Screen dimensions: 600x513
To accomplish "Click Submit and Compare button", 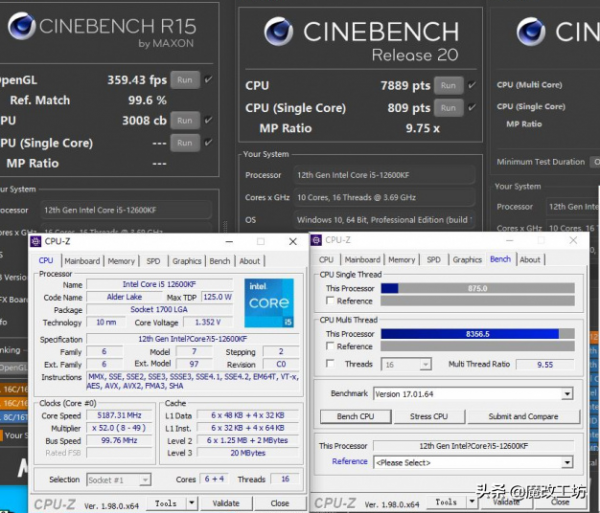I will click(x=523, y=416).
